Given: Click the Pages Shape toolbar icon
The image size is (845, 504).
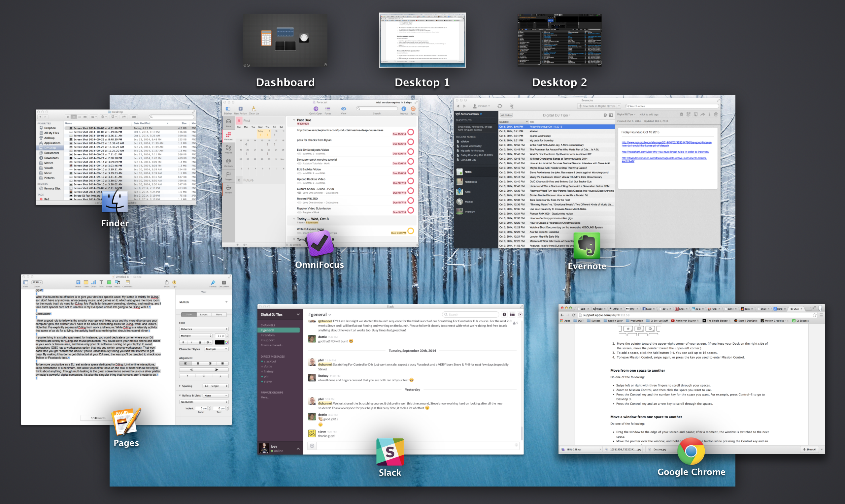Looking at the screenshot, I should click(109, 283).
